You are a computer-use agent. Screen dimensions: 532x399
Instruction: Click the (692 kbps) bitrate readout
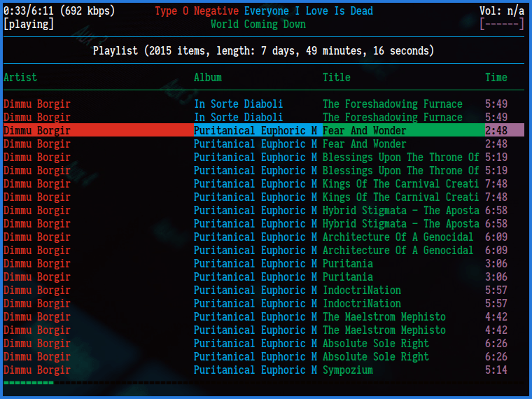(87, 11)
